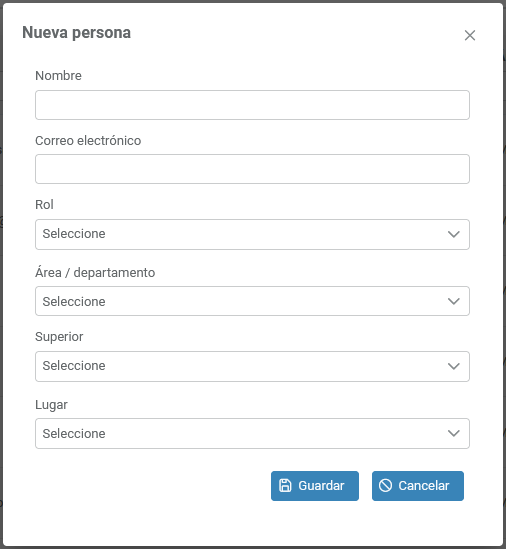
Task: Click the Nueva persona dialog title
Action: 76,33
